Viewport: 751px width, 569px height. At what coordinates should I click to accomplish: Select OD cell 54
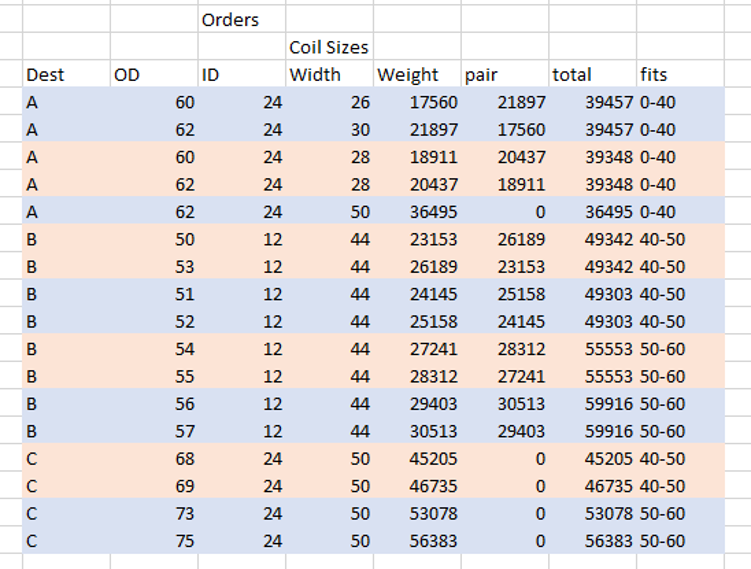(x=154, y=348)
